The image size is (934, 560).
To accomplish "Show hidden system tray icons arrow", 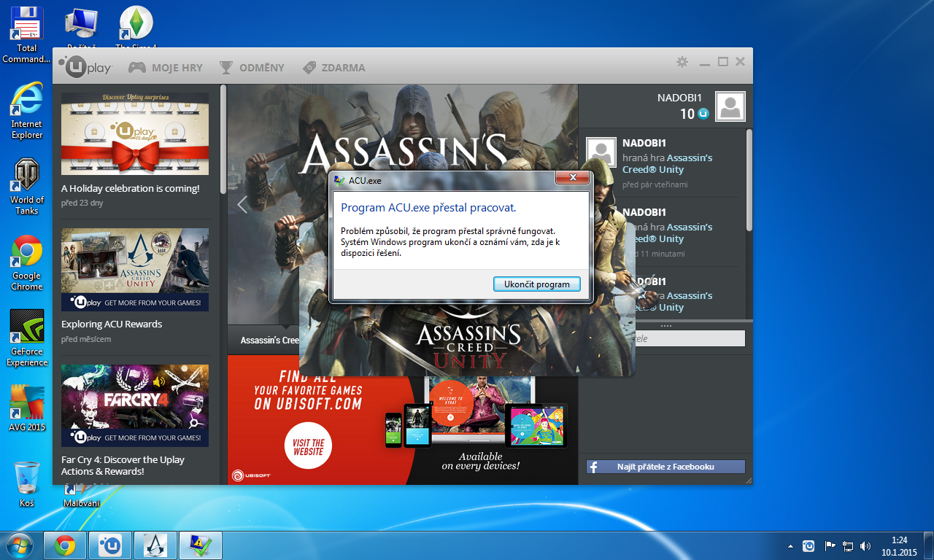I will 790,546.
